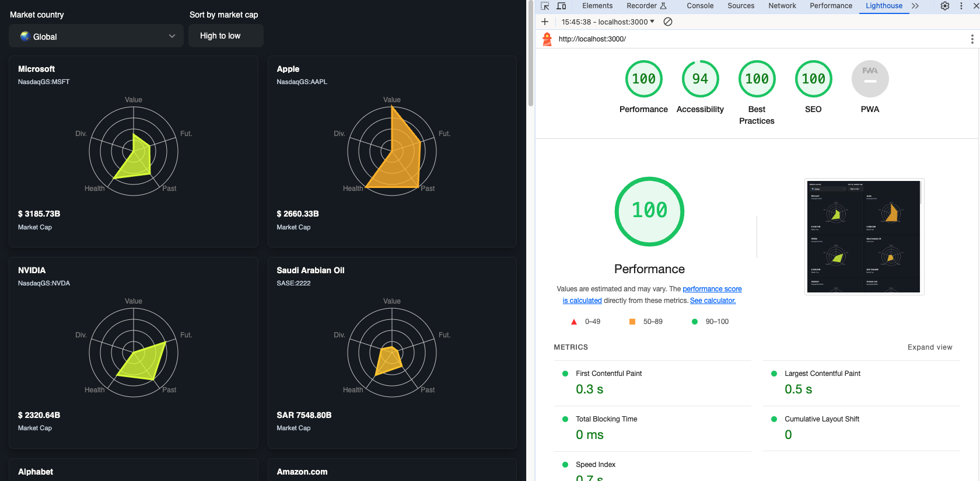Expand the Total Blocking Time metric
This screenshot has height=481, width=980.
click(652, 428)
